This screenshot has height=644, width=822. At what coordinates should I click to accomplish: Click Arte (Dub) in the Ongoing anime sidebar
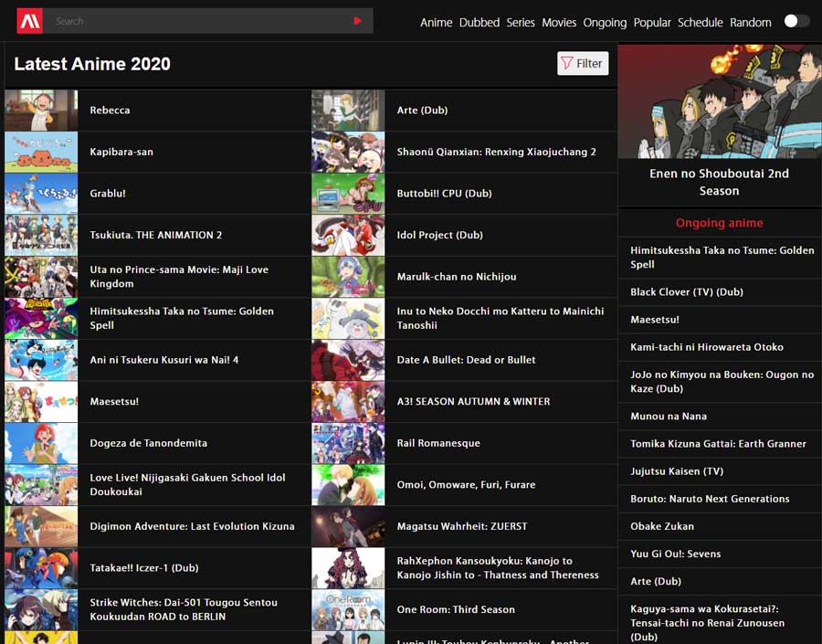click(x=656, y=582)
